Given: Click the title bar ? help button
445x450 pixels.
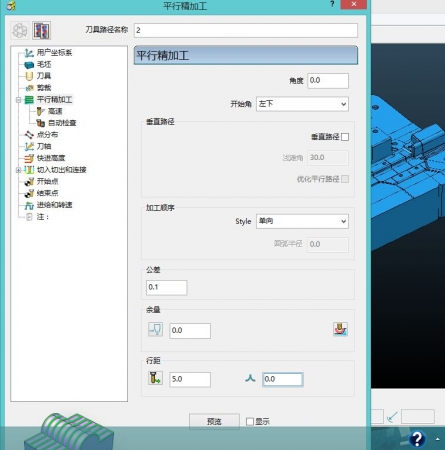Looking at the screenshot, I should 332,4.
